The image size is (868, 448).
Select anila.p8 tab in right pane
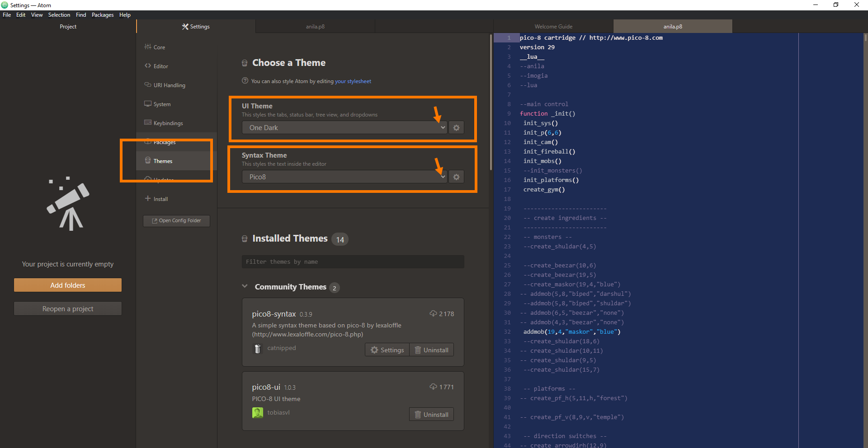[x=673, y=27]
